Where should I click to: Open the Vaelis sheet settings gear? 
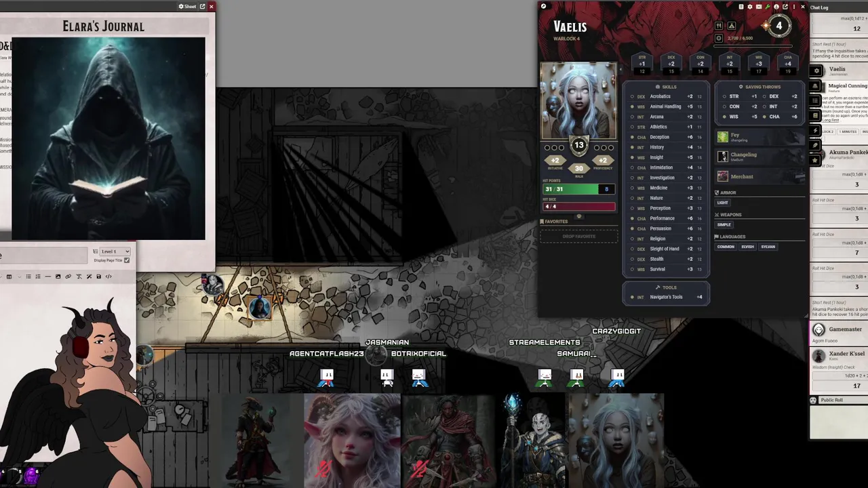click(x=750, y=7)
